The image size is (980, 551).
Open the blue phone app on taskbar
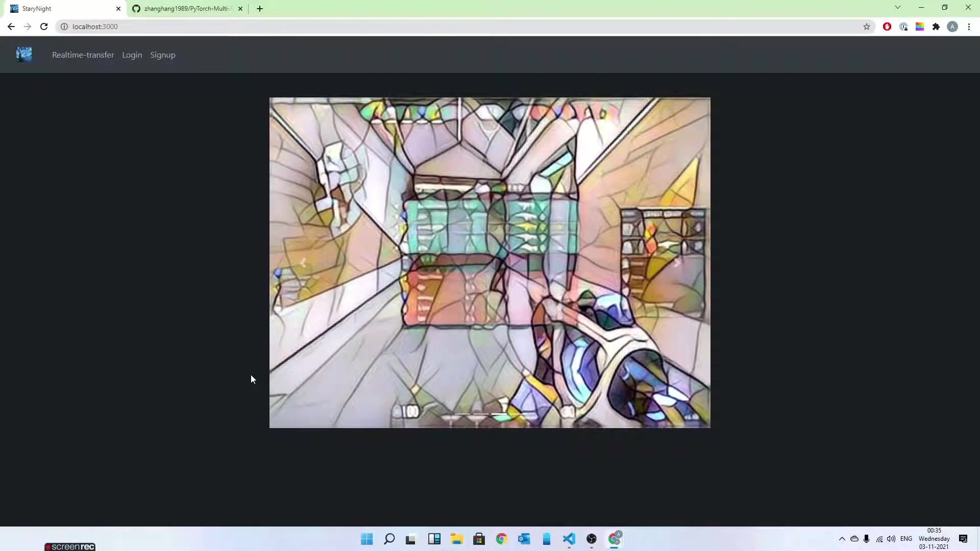click(546, 539)
